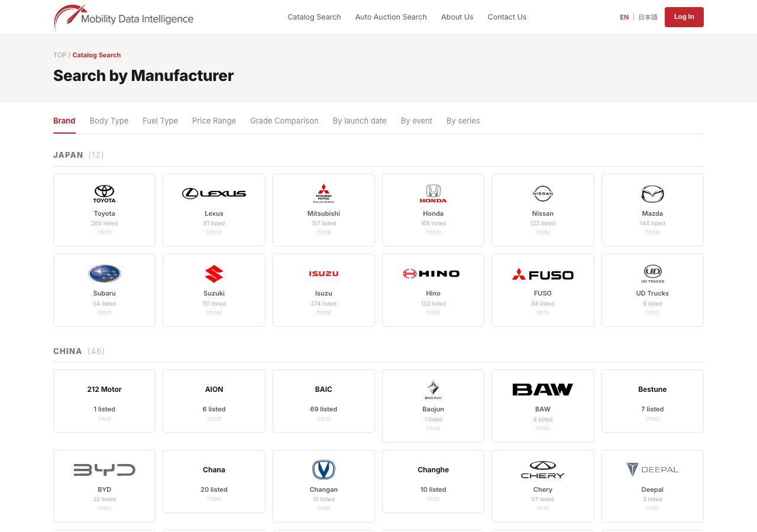Choose the Mazda logo
757x532 pixels.
tap(652, 194)
